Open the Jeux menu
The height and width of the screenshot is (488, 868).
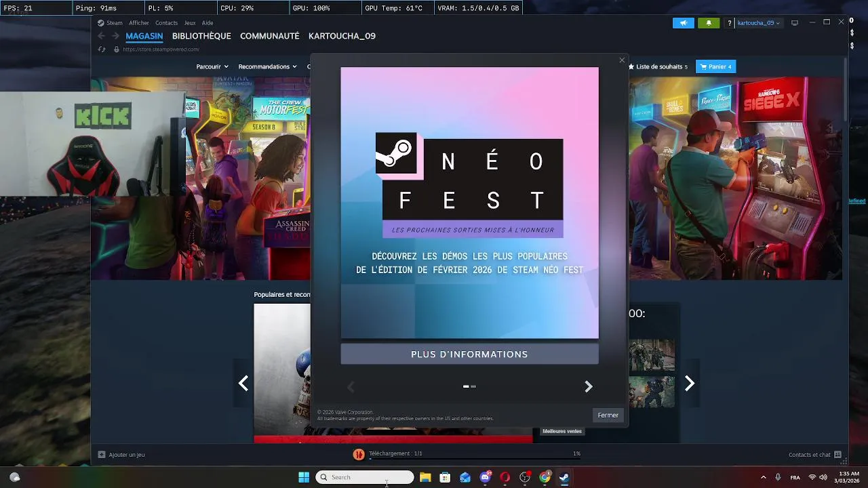click(190, 23)
